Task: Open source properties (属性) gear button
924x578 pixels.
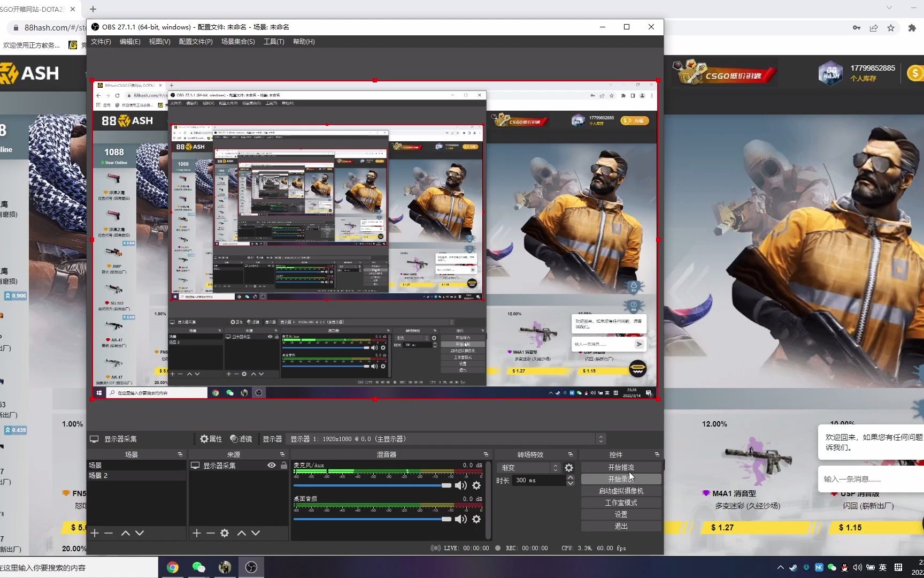Action: coord(211,439)
